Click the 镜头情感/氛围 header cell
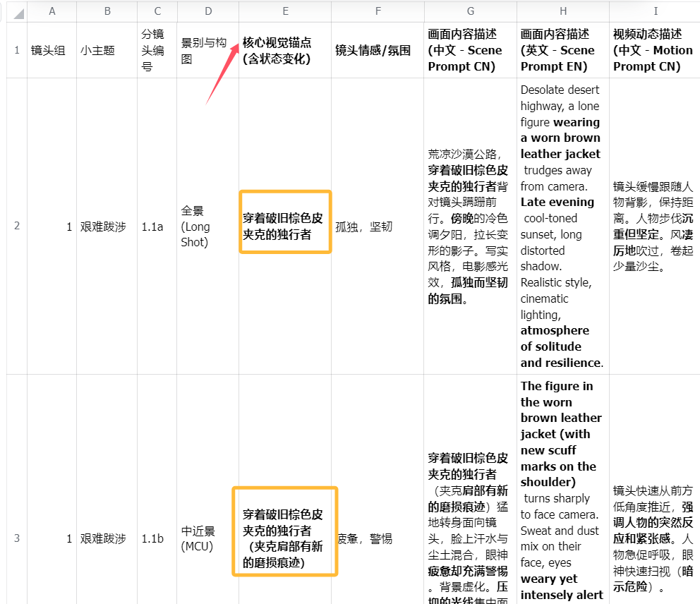700x604 pixels. point(378,50)
